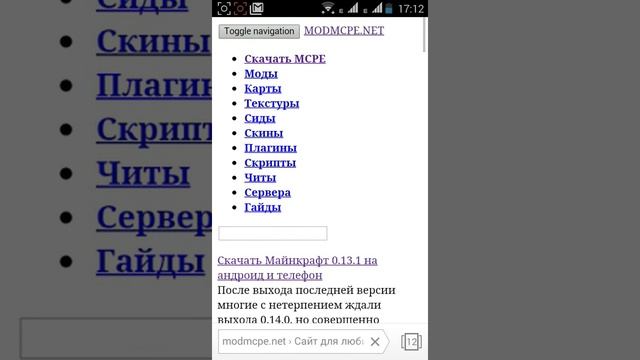Open the Скины link in phone menu
The image size is (640, 360).
(x=264, y=133)
